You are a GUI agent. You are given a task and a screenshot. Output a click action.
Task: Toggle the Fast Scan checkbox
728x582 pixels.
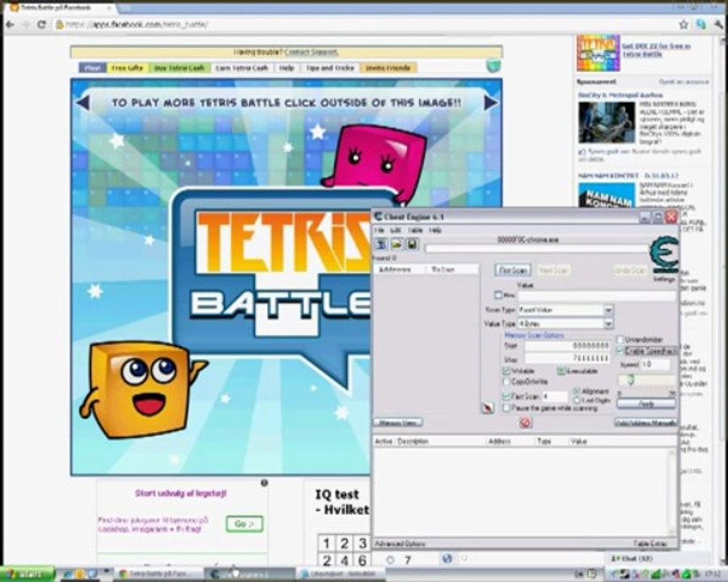tap(506, 396)
